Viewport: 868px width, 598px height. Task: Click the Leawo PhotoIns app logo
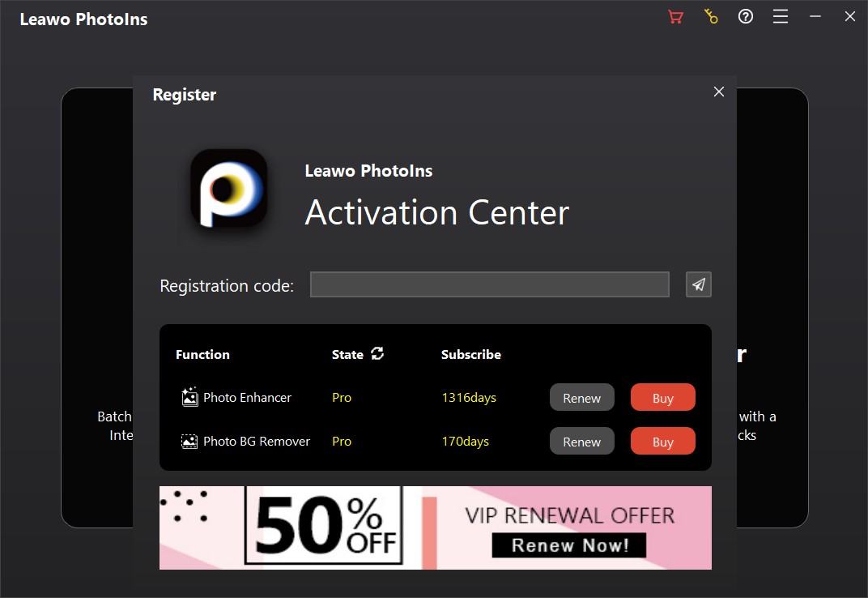coord(229,189)
